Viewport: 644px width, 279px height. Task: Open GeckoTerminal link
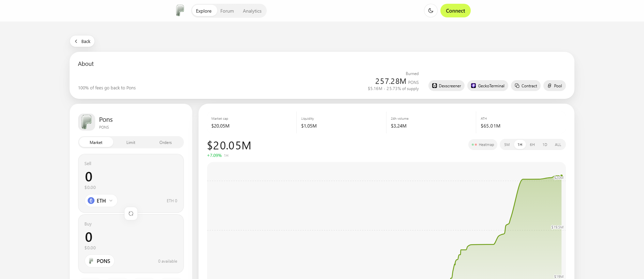point(488,86)
